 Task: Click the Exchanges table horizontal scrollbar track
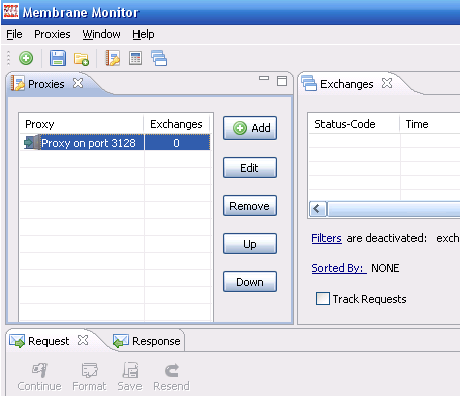394,209
